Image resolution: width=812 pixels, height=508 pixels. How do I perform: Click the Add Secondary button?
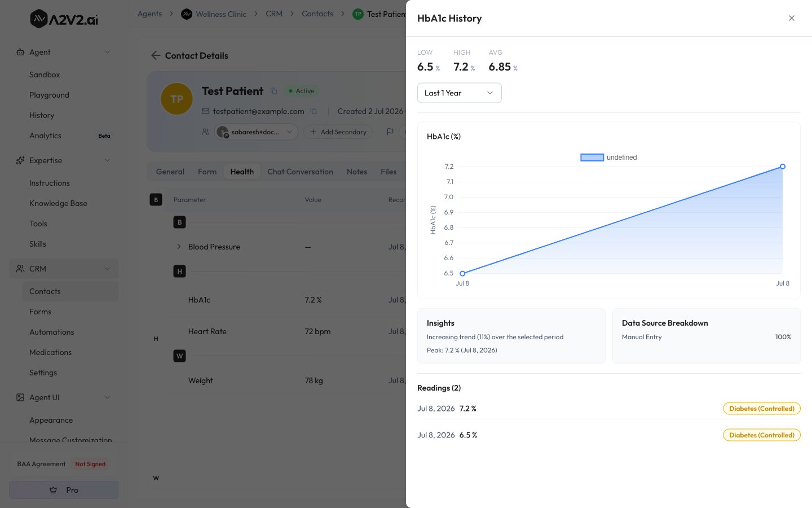pyautogui.click(x=338, y=132)
